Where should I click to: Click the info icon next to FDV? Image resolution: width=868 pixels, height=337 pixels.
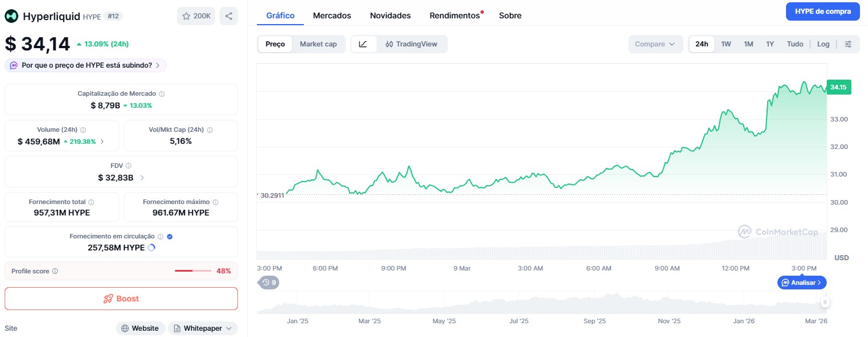(x=128, y=166)
